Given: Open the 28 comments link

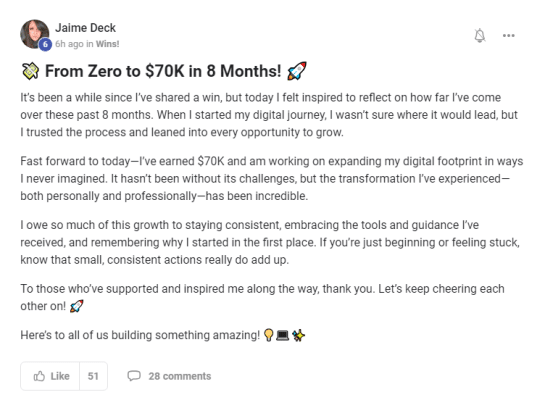Looking at the screenshot, I should pyautogui.click(x=180, y=376).
